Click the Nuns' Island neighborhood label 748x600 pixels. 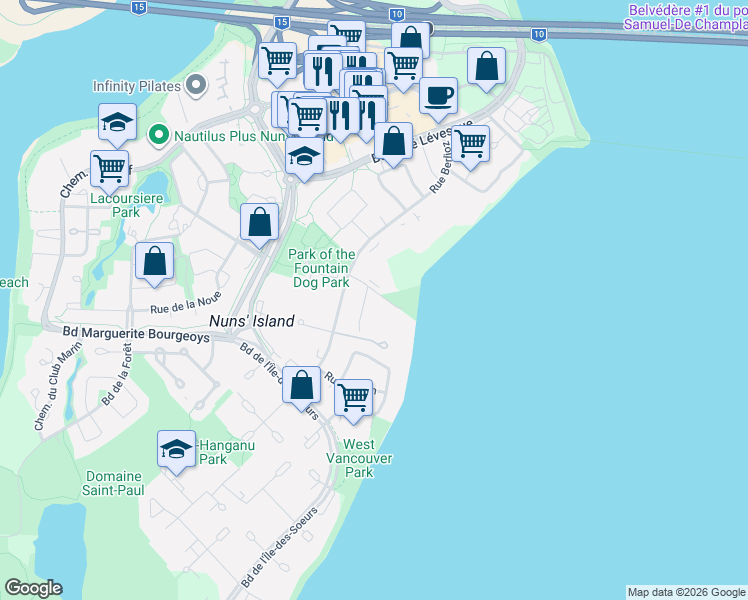[252, 321]
